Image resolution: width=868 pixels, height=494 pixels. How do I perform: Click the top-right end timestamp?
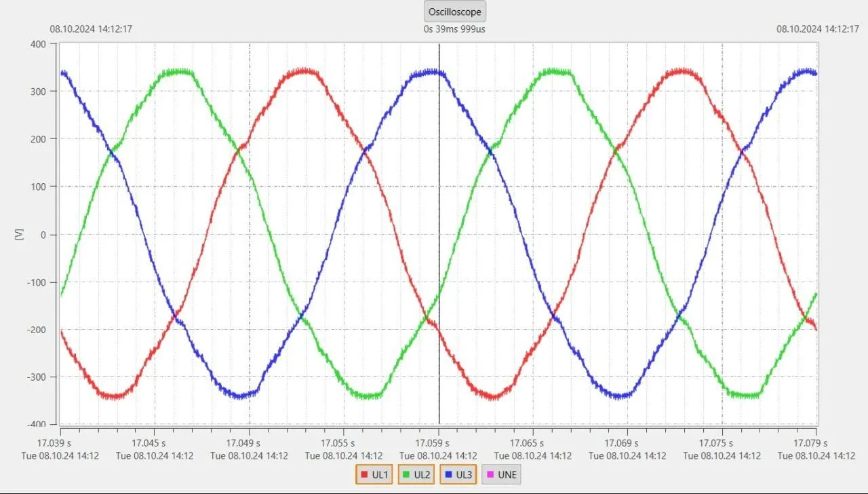coord(817,29)
